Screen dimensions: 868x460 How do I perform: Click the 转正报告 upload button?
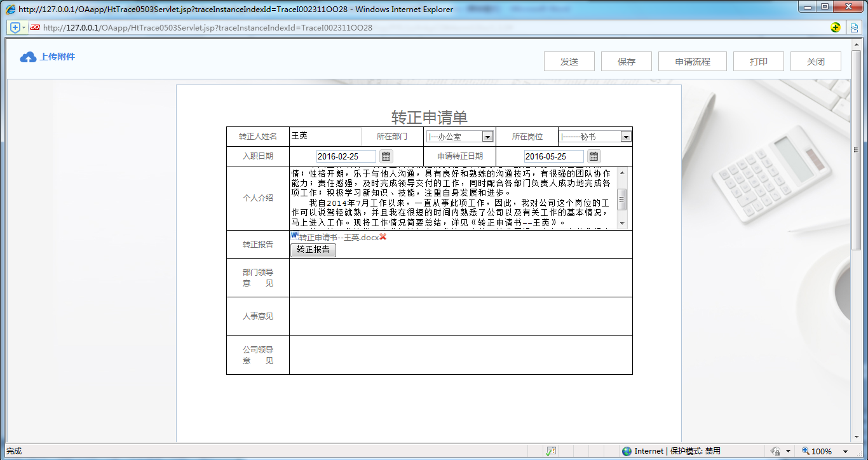pos(313,250)
